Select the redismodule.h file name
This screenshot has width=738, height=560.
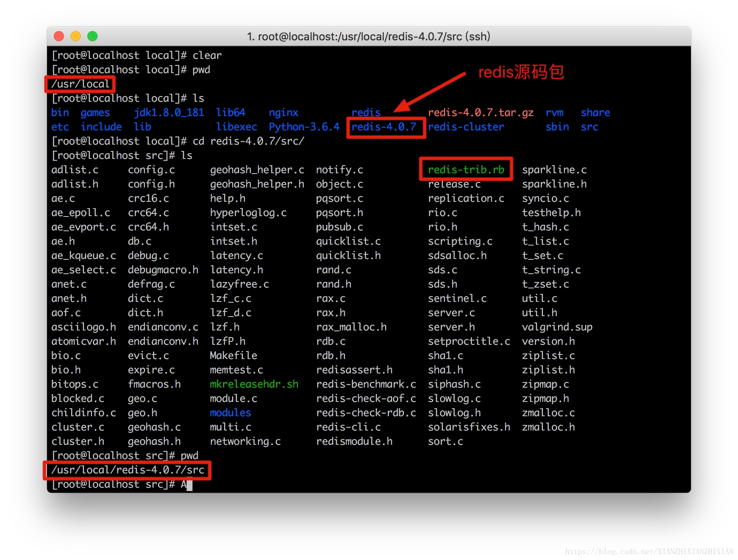(354, 441)
